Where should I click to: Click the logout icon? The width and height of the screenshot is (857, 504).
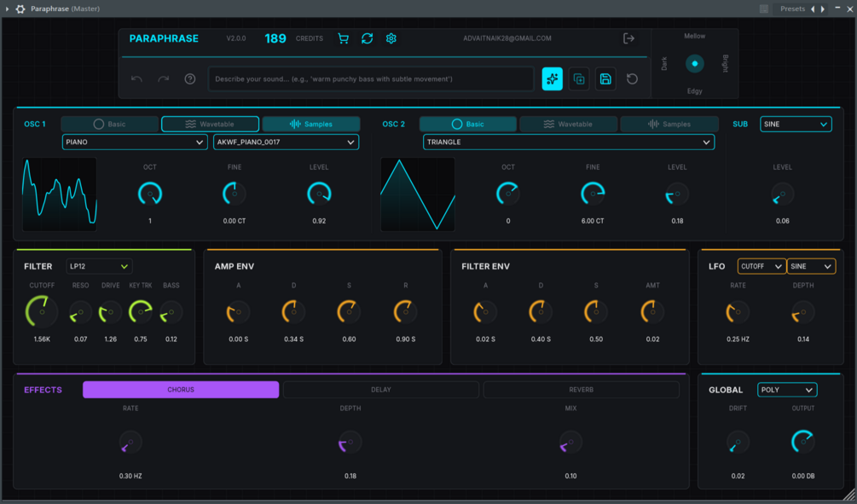pyautogui.click(x=628, y=38)
